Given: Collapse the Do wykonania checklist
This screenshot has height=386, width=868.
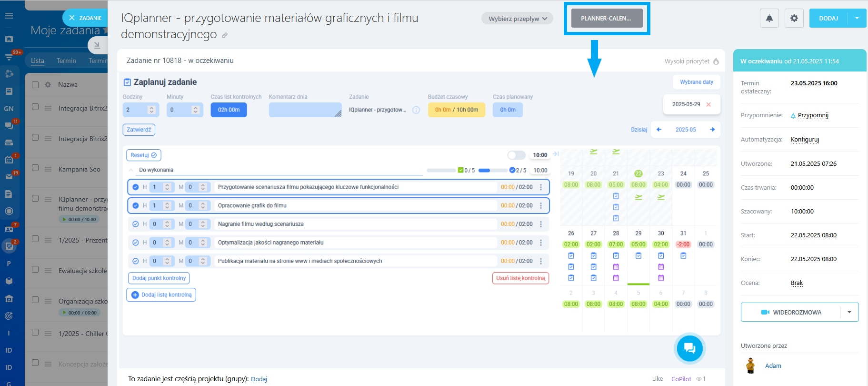Looking at the screenshot, I should pyautogui.click(x=131, y=170).
